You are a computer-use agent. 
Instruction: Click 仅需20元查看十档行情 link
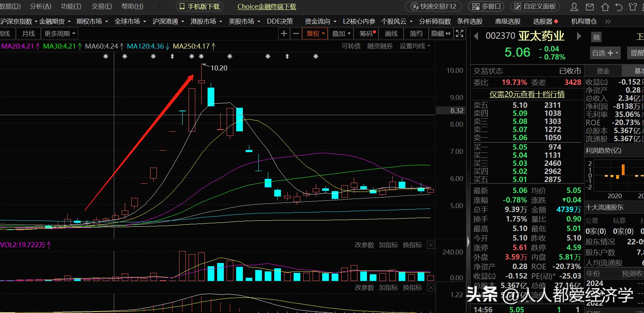(x=527, y=94)
